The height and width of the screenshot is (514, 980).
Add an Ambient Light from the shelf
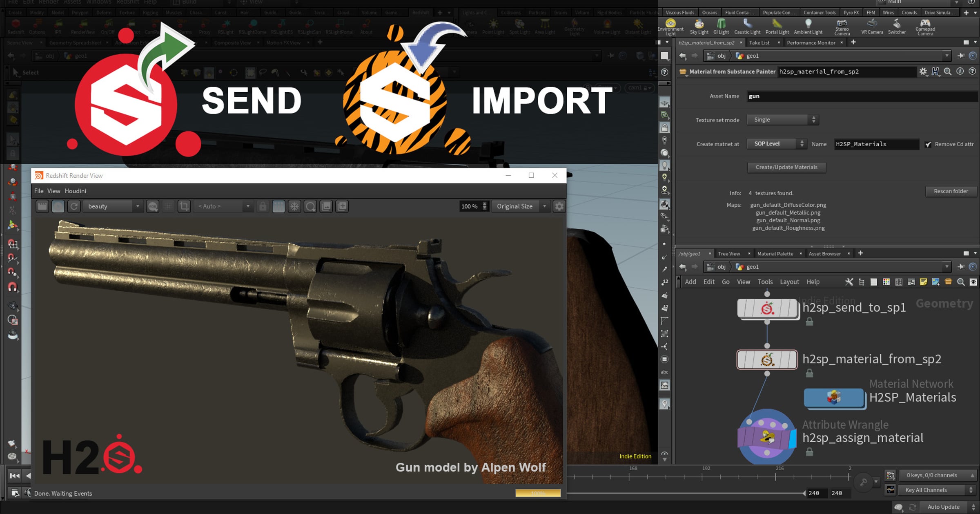(808, 27)
